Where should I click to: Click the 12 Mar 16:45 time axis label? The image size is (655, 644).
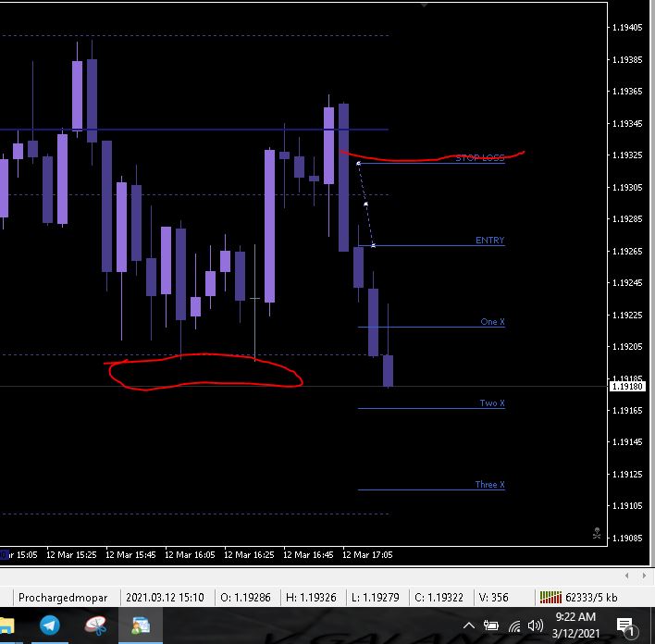[308, 554]
